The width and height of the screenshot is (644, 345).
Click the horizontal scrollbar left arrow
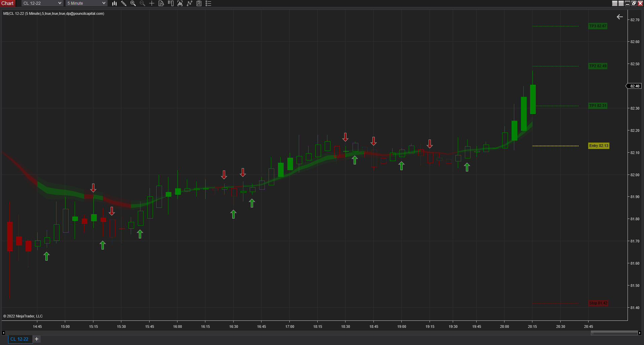click(3, 333)
